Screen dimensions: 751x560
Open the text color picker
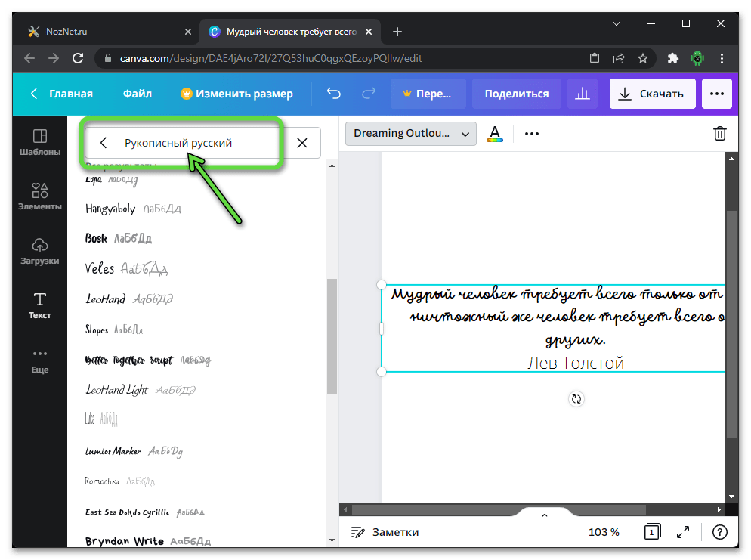pos(495,134)
